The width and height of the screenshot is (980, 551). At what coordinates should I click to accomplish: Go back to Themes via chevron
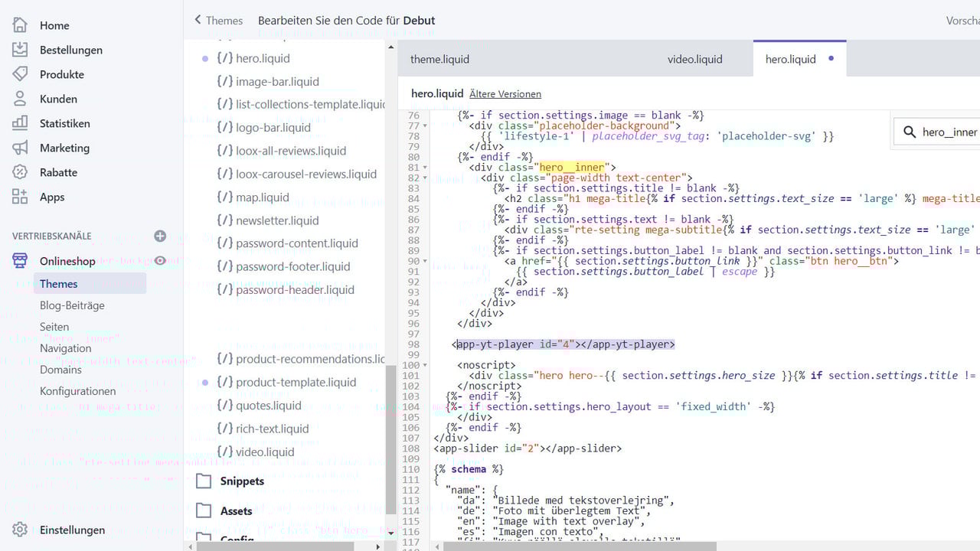pos(198,20)
